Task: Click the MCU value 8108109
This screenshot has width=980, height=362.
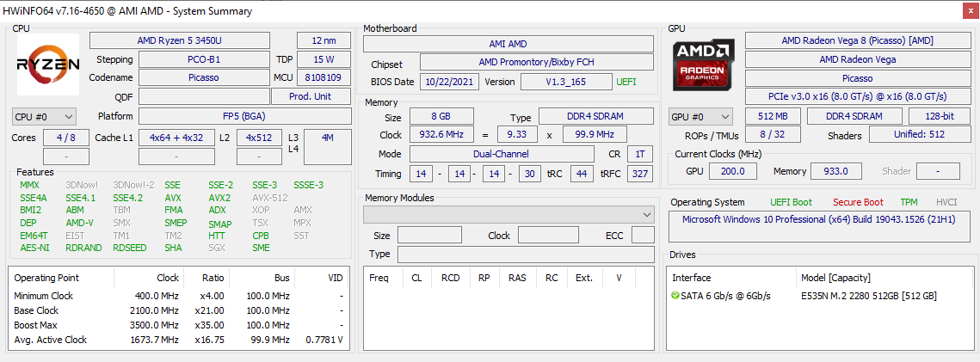Action: point(324,78)
